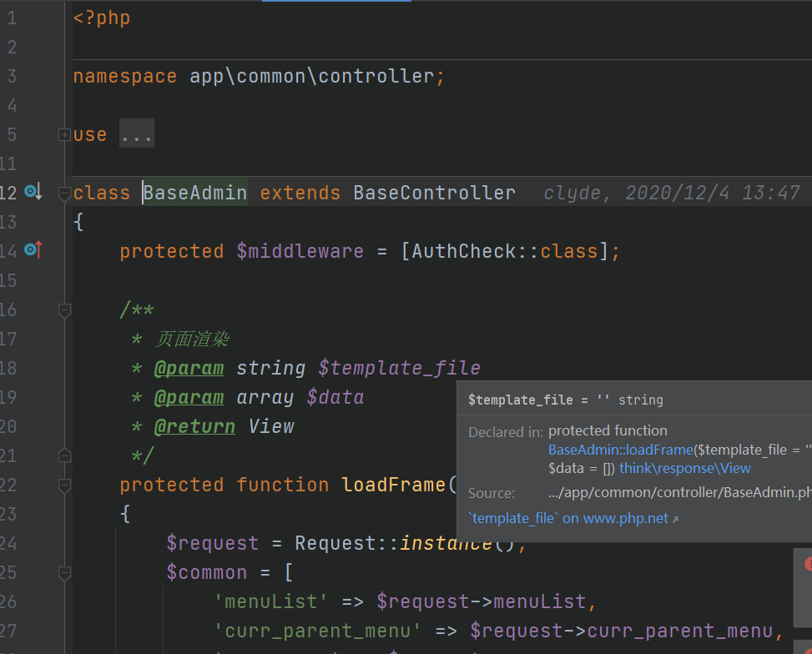
Task: Click line number 12 in the gutter
Action: click(9, 194)
